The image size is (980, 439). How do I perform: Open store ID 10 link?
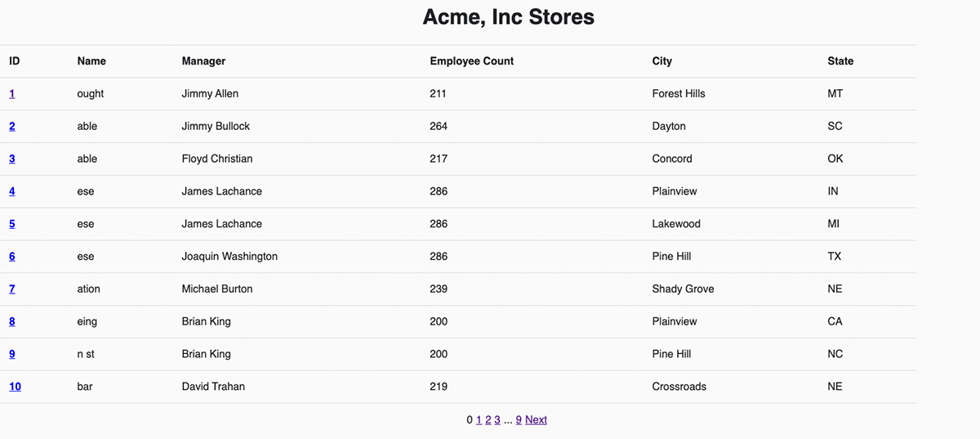[15, 387]
